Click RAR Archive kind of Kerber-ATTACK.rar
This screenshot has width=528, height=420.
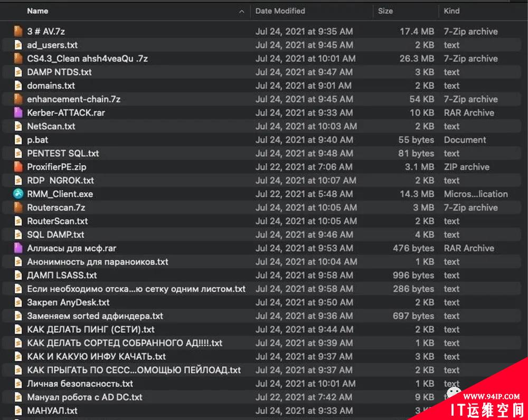point(469,113)
